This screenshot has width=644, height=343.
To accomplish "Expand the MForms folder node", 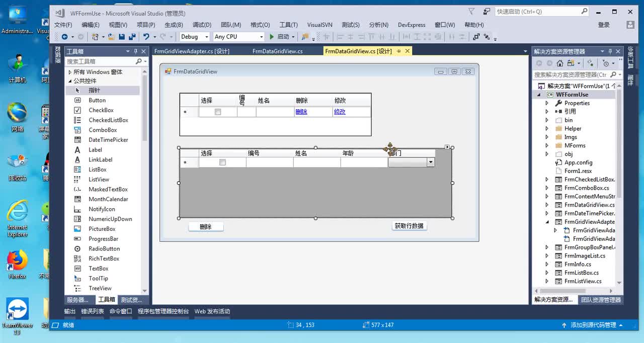I will [x=547, y=146].
